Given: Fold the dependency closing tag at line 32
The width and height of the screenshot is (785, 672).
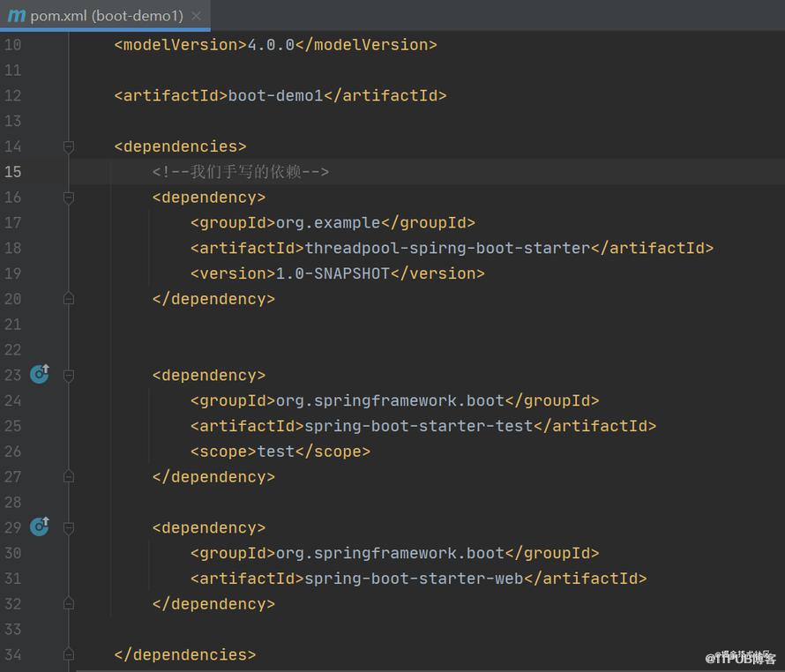Looking at the screenshot, I should tap(69, 604).
